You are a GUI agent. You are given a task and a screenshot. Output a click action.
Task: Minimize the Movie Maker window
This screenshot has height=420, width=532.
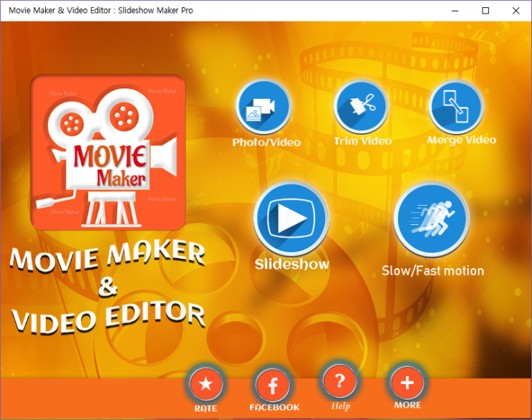pyautogui.click(x=455, y=11)
